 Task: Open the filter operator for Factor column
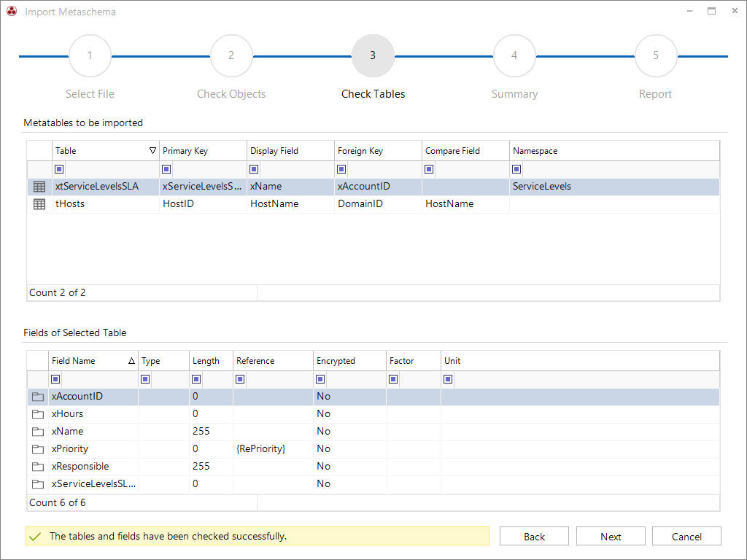pyautogui.click(x=393, y=379)
